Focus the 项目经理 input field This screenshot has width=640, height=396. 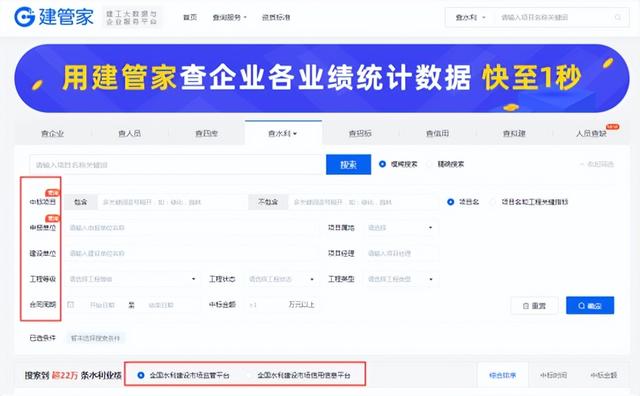(401, 254)
